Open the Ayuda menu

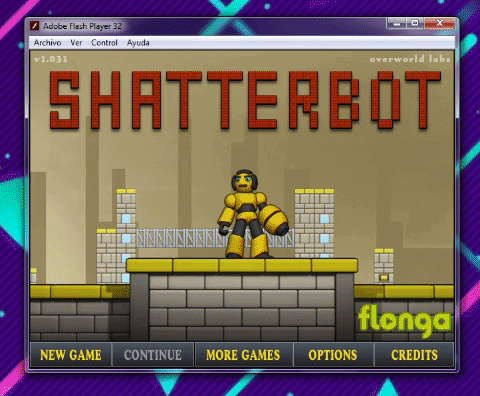[x=138, y=43]
